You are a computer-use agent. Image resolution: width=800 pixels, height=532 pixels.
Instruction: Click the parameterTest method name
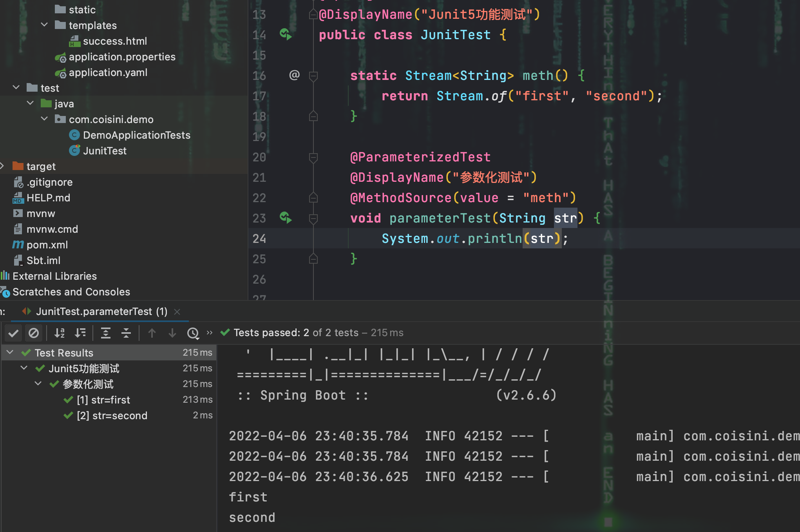tap(440, 218)
